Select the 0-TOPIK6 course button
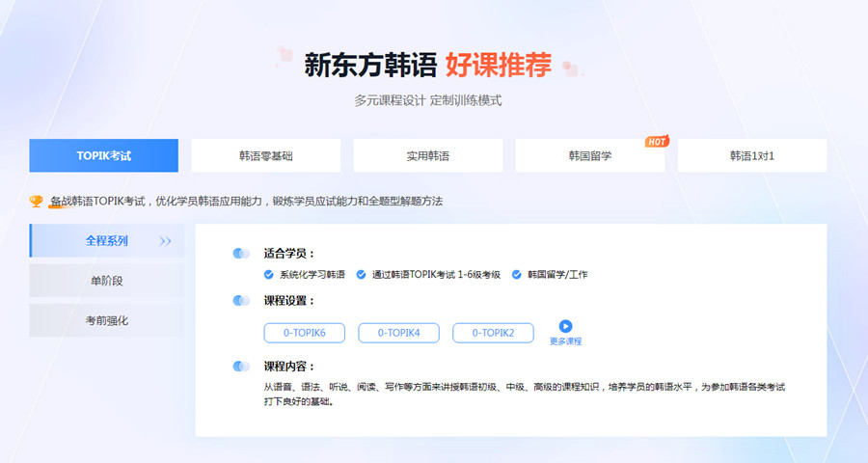This screenshot has height=463, width=868. 304,333
